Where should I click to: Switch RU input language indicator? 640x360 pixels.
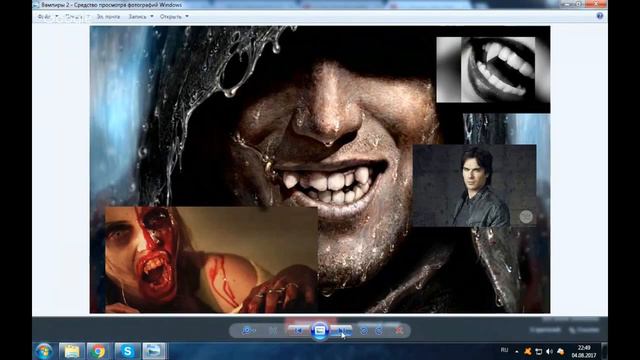pyautogui.click(x=504, y=350)
